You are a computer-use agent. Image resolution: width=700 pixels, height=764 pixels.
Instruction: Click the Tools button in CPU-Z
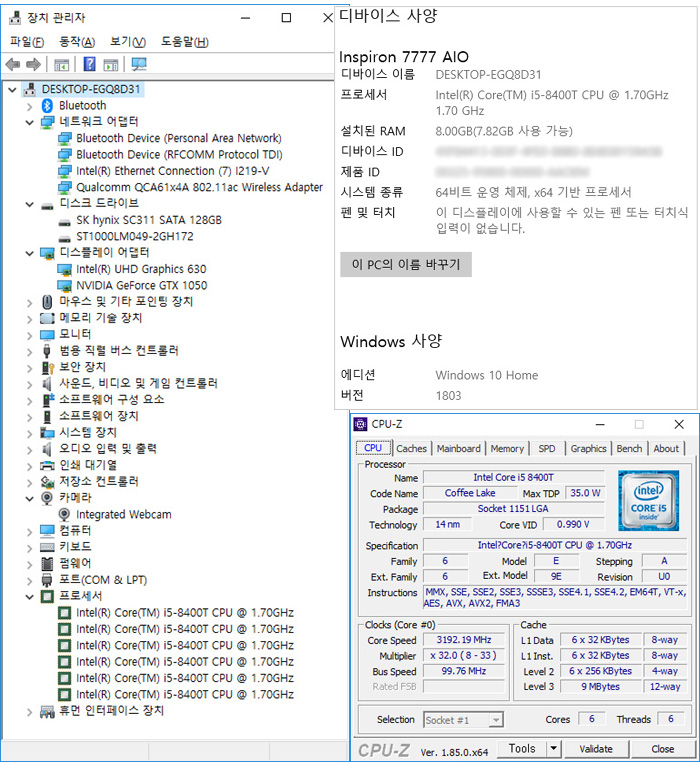(522, 748)
